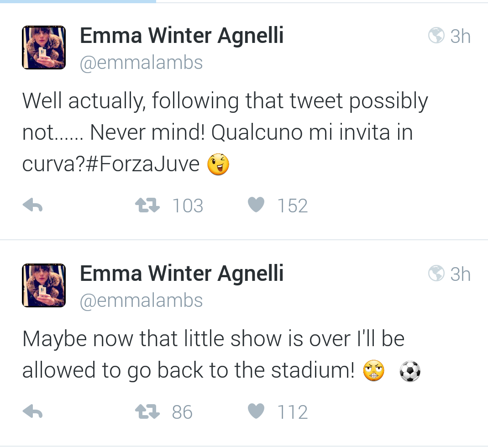Screen dimensions: 488x448
Task: Open the @emmalambs handle on the stadium tweet
Action: pyautogui.click(x=141, y=300)
